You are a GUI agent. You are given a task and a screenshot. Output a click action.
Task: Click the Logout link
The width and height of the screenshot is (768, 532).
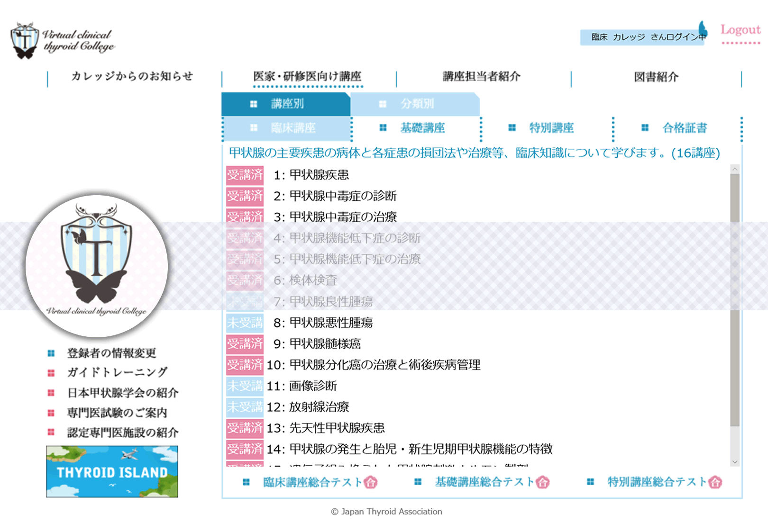(x=740, y=29)
